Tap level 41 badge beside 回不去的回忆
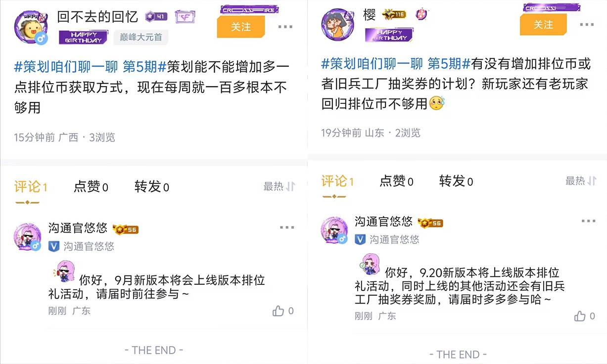 tap(156, 17)
